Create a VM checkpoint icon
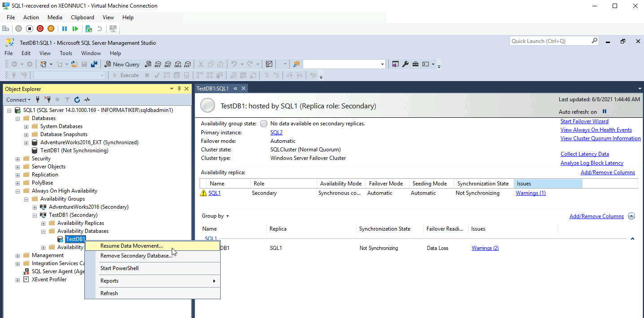Screen dimensions: 644x318 pos(89,28)
